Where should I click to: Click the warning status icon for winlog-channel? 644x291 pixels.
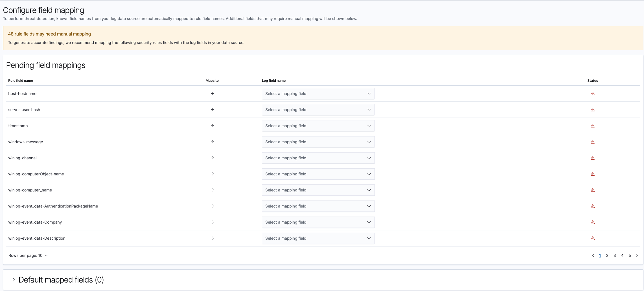click(x=593, y=158)
